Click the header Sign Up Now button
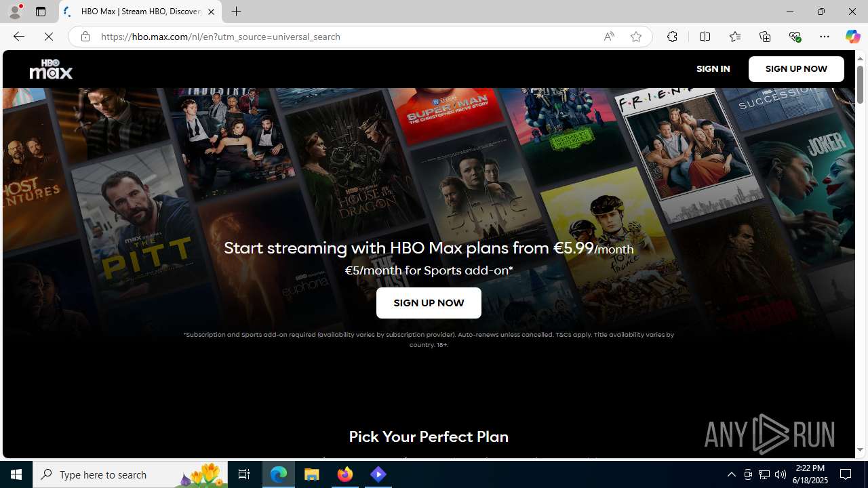This screenshot has width=868, height=488. point(796,69)
